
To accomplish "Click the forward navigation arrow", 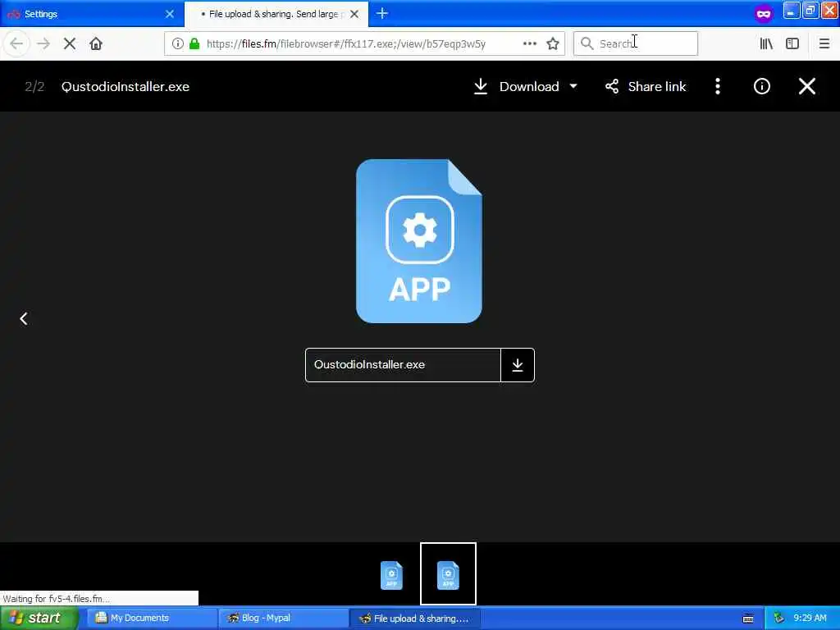I will (x=43, y=43).
